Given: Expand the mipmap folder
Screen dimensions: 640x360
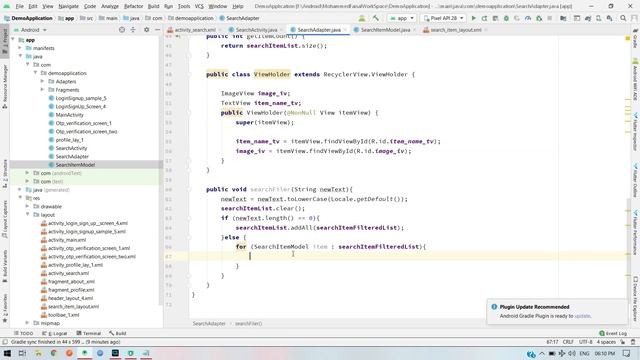Looking at the screenshot, I should pos(27,323).
